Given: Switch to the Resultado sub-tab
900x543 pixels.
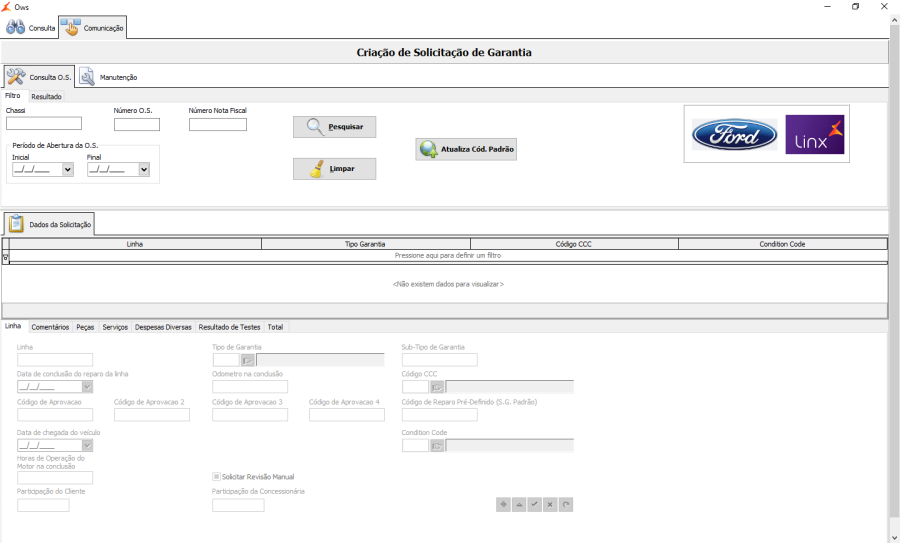Looking at the screenshot, I should tap(46, 96).
